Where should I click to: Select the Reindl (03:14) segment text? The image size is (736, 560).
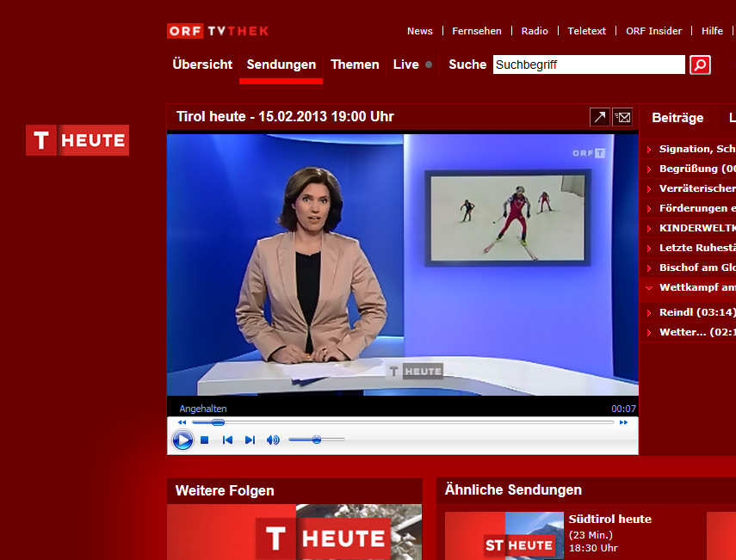[x=697, y=312]
